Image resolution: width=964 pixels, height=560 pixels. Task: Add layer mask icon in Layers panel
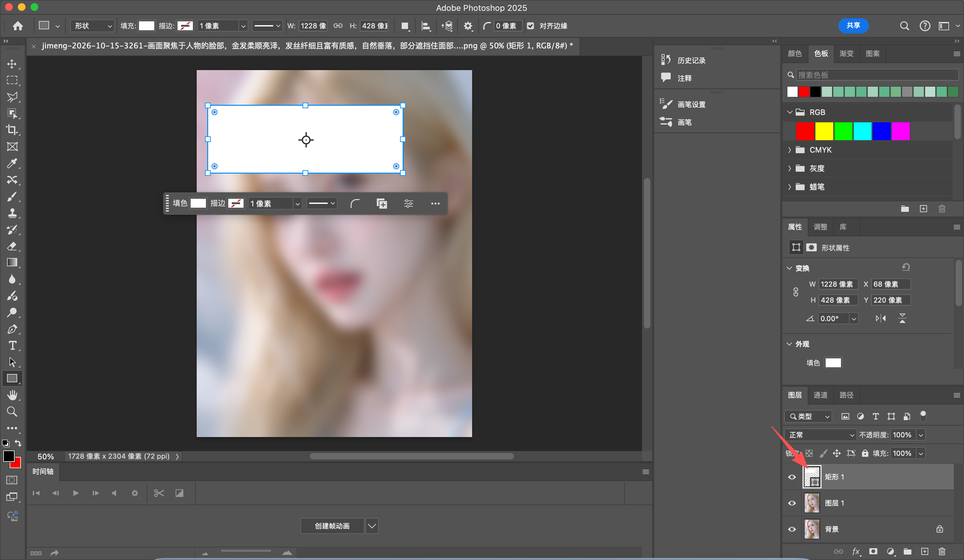873,551
